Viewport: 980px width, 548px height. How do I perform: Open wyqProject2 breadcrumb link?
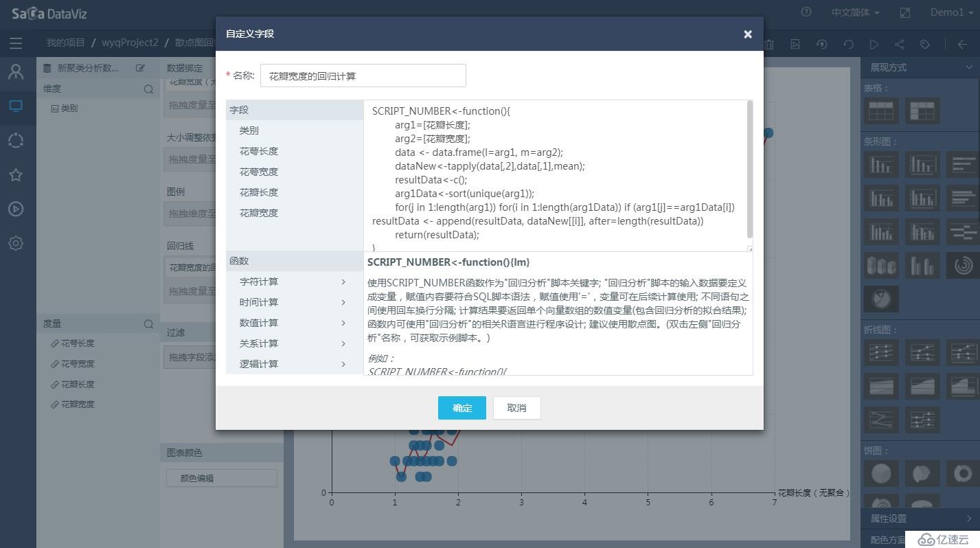click(130, 43)
